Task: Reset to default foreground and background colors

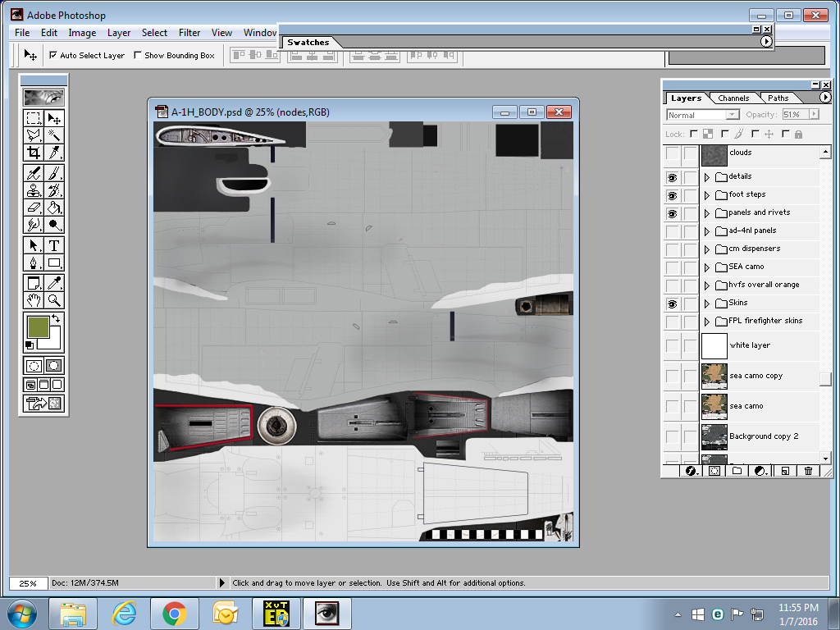Action: 30,345
